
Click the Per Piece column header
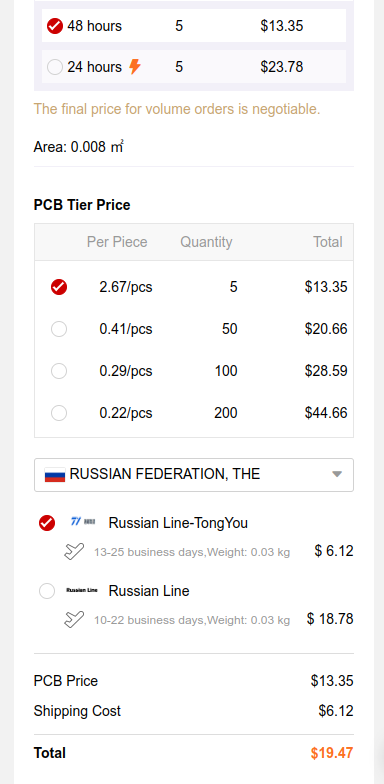(x=117, y=242)
